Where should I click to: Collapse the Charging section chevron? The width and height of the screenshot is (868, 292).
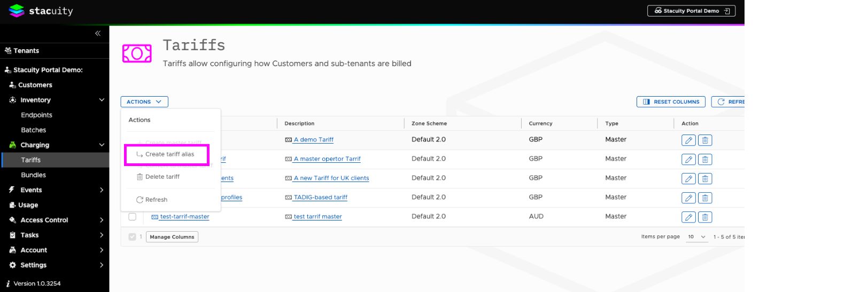pos(102,145)
